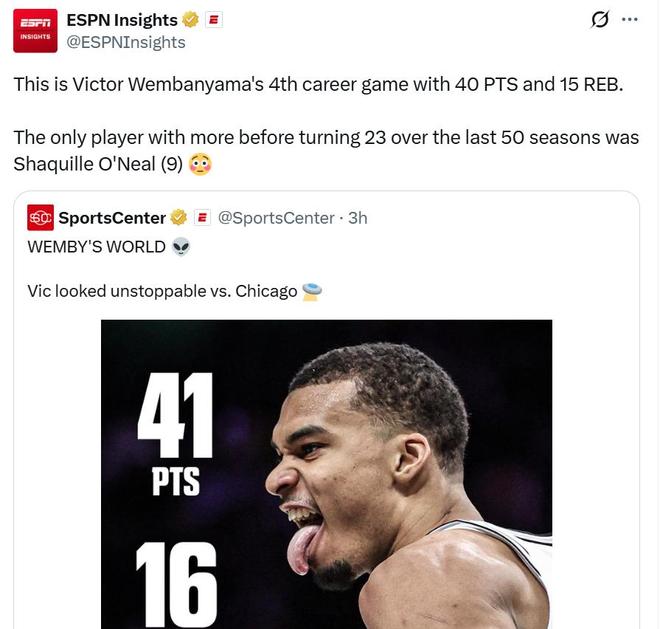Click SportsCenter's gold verified badge
Image resolution: width=660 pixels, height=629 pixels.
[179, 217]
